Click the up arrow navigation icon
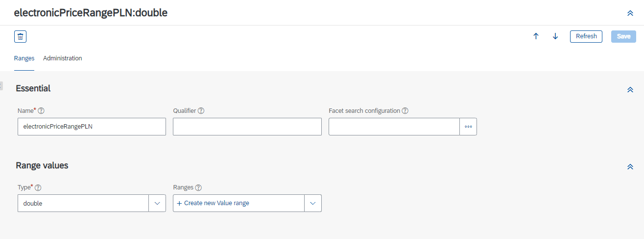The image size is (644, 239). (536, 36)
